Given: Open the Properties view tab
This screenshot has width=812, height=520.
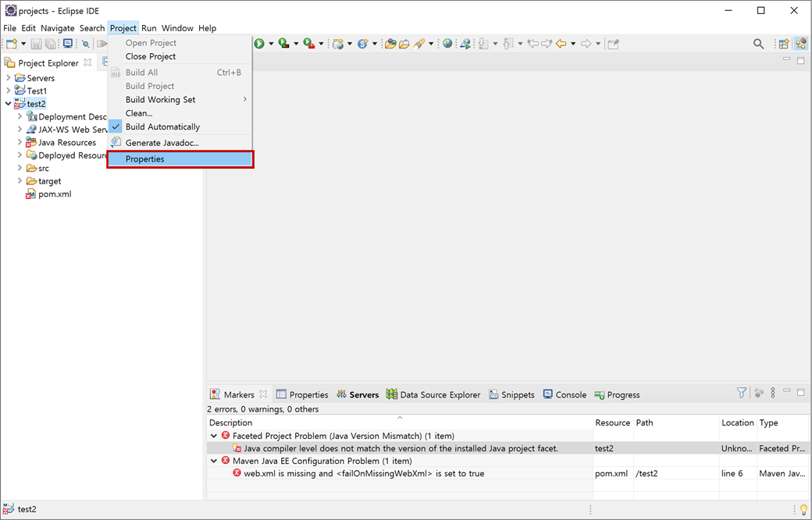Looking at the screenshot, I should pos(302,394).
